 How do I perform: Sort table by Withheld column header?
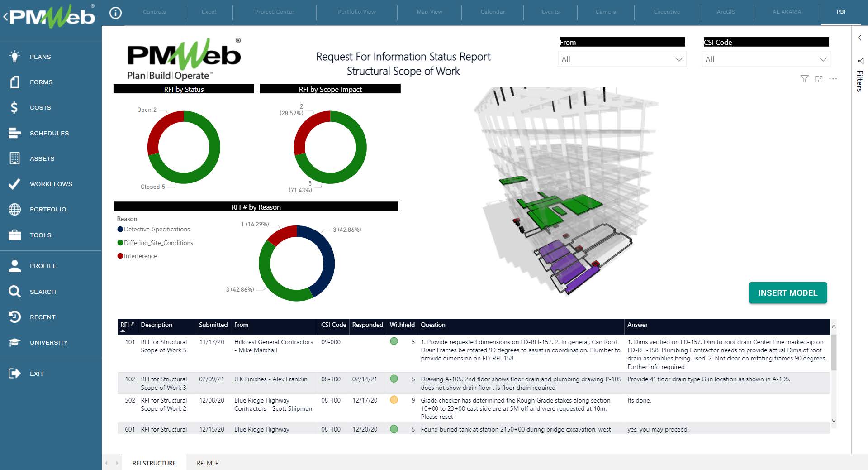coord(402,325)
